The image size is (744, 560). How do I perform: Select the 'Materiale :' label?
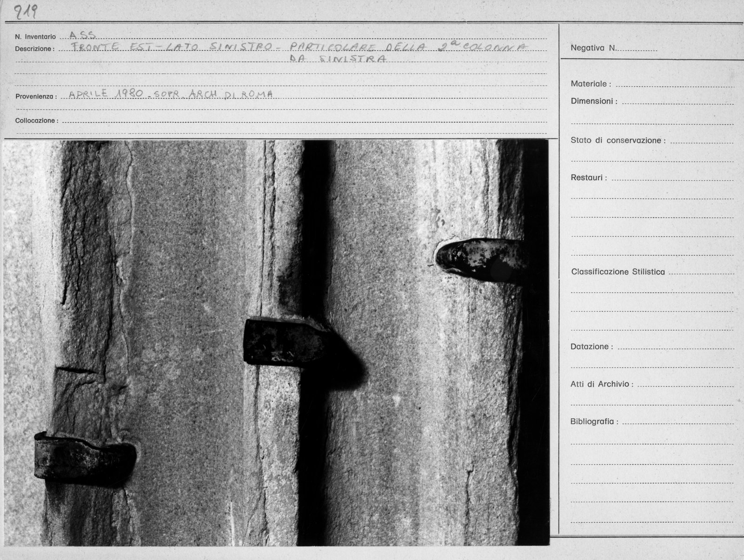(591, 84)
